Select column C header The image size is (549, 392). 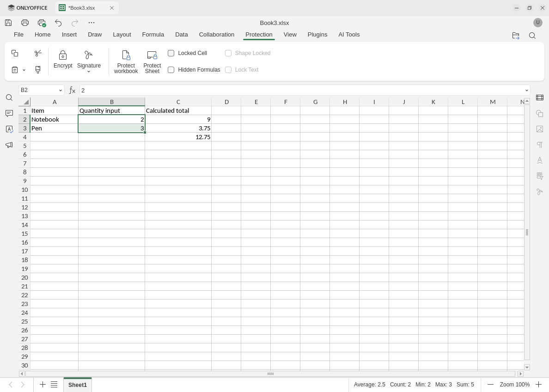[x=178, y=102]
